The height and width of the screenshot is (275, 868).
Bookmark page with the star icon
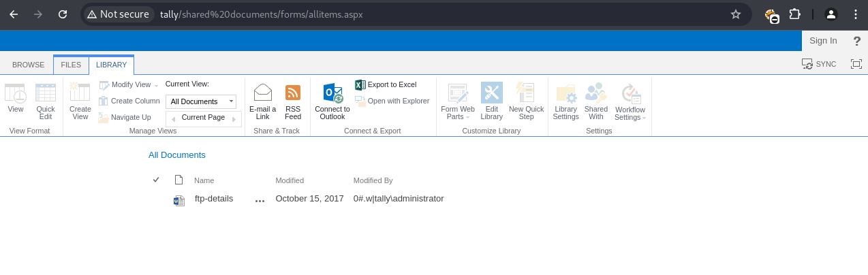click(x=736, y=14)
